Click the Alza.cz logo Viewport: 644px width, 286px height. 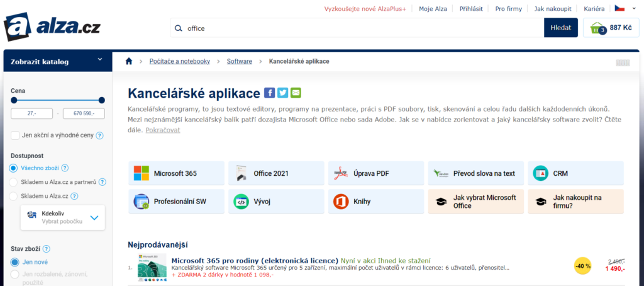click(52, 26)
